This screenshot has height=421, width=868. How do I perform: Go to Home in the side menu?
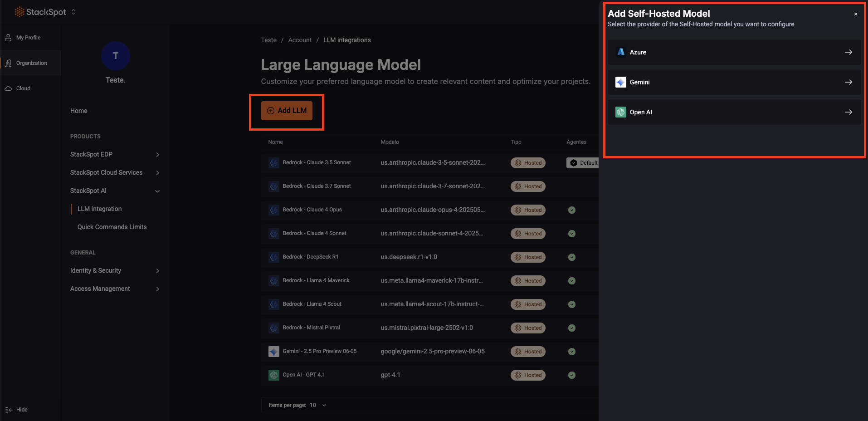79,111
